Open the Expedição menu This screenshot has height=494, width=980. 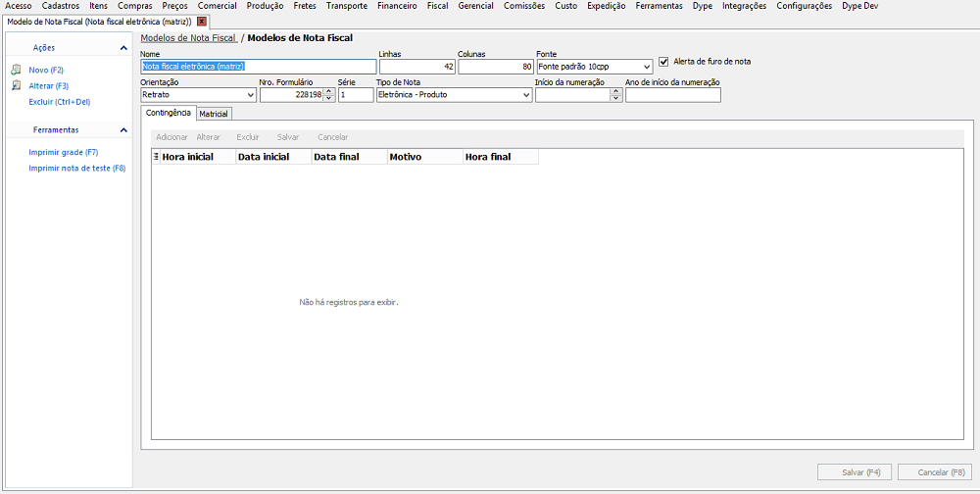tap(607, 6)
